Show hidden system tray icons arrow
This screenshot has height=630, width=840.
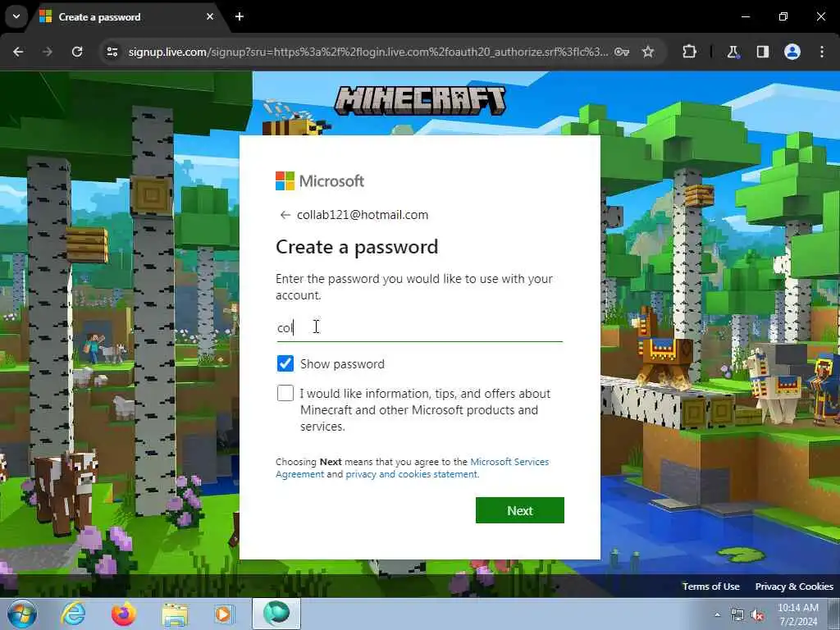point(717,614)
